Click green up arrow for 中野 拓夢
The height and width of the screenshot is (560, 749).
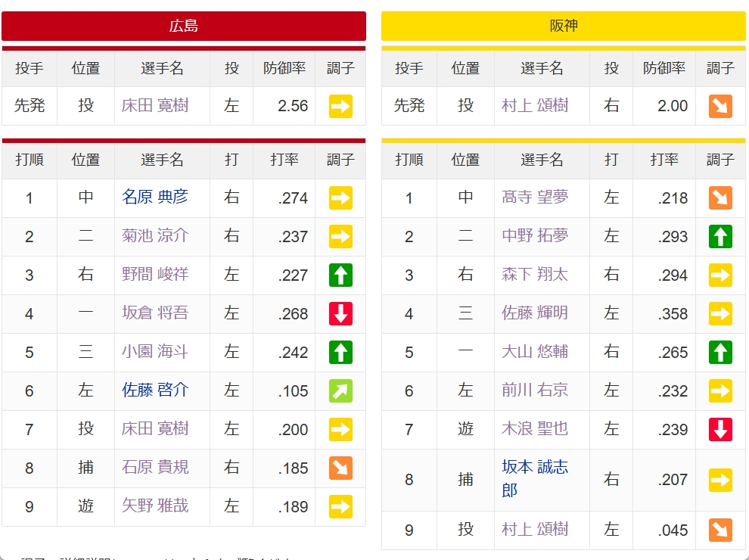(x=720, y=237)
